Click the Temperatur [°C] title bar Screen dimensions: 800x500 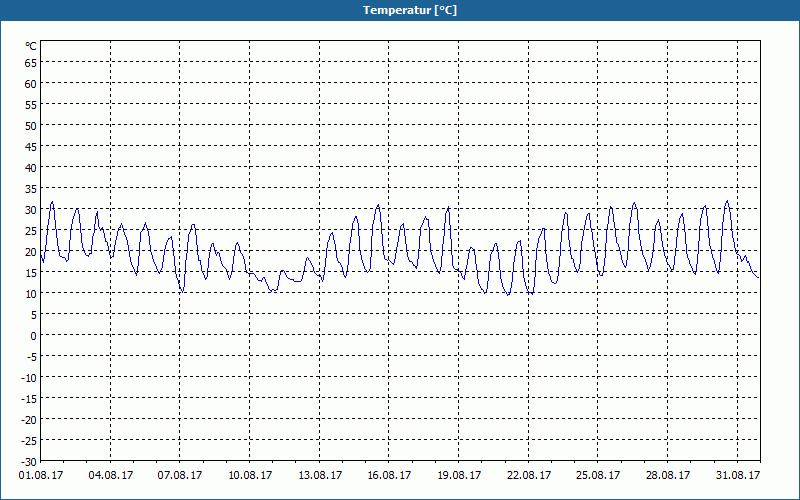pos(400,10)
